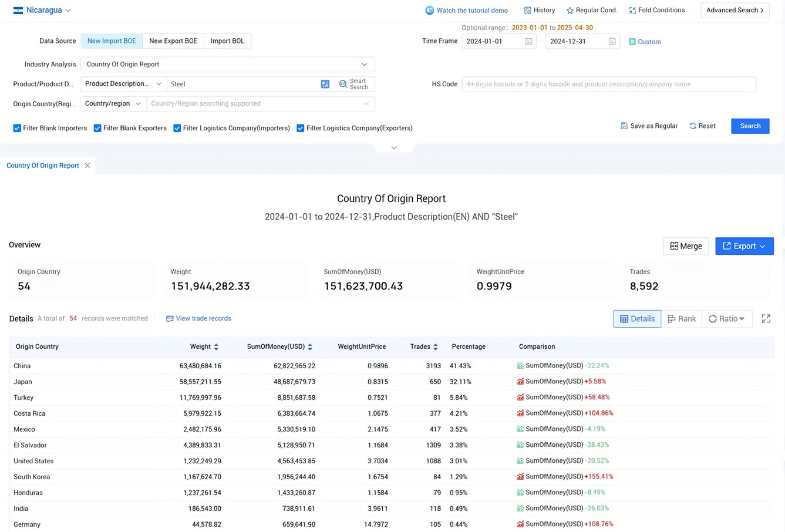Click calendar icon in end date field

[x=612, y=41]
